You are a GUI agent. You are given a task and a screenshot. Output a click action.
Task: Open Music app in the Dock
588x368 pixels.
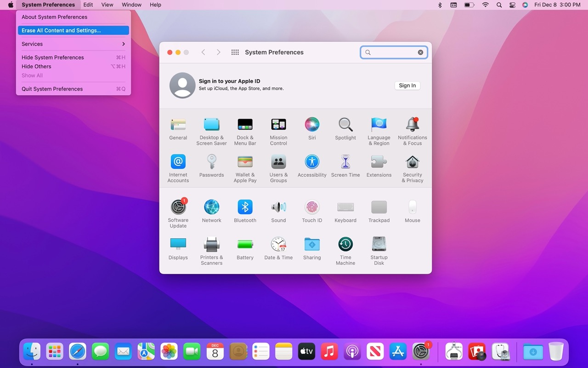(x=329, y=352)
